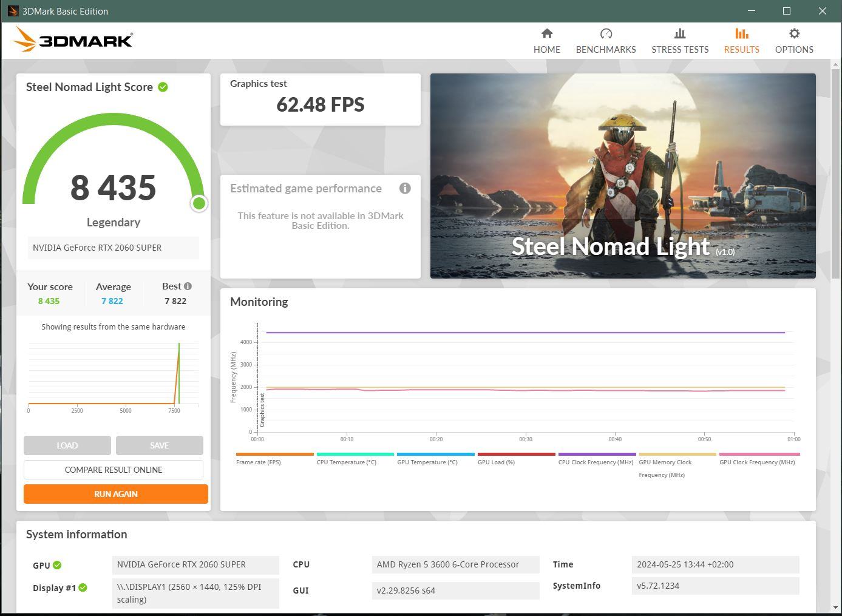Click the GUI version v2.29.8256 s64
842x616 pixels.
tap(455, 591)
